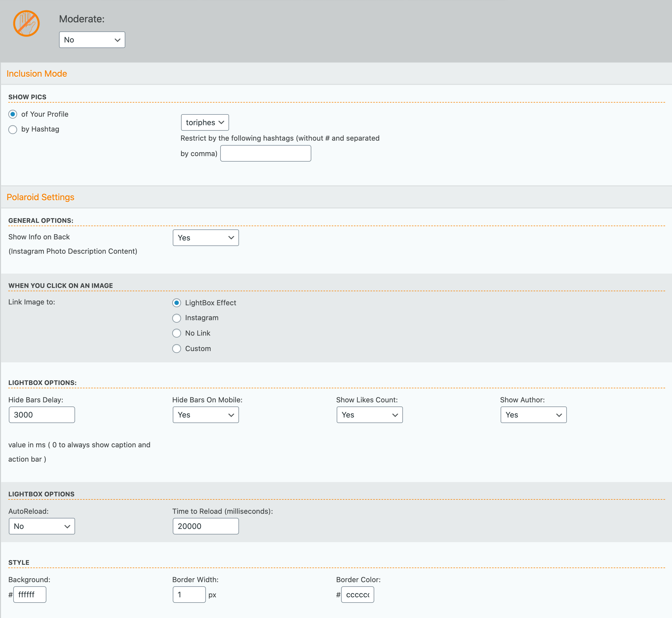Screen dimensions: 672x618
Task: Open Show Info on Back dropdown
Action: (206, 238)
